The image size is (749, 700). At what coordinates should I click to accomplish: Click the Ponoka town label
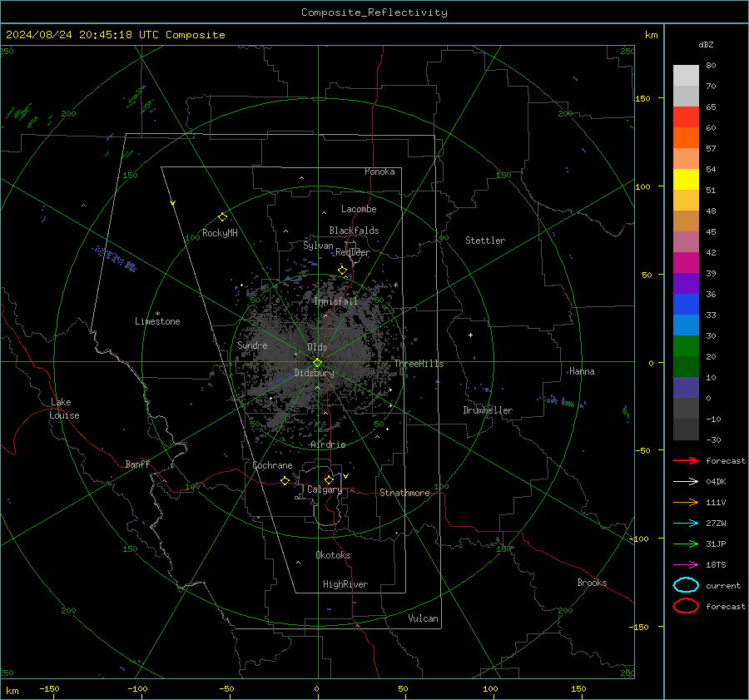coord(379,171)
